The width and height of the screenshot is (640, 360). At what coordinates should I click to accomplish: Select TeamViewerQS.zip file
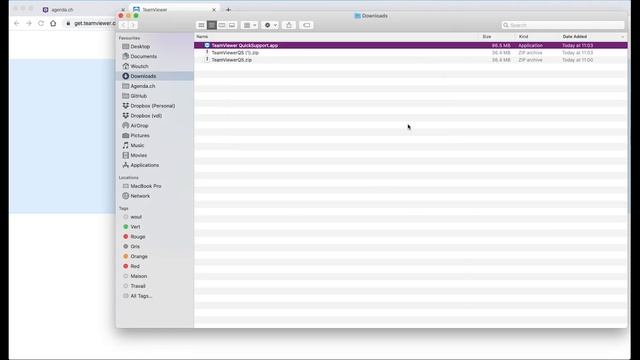411,60
